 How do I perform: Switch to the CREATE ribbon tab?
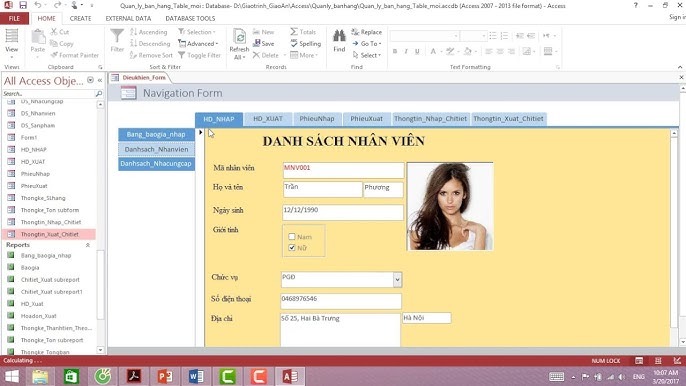tap(80, 18)
